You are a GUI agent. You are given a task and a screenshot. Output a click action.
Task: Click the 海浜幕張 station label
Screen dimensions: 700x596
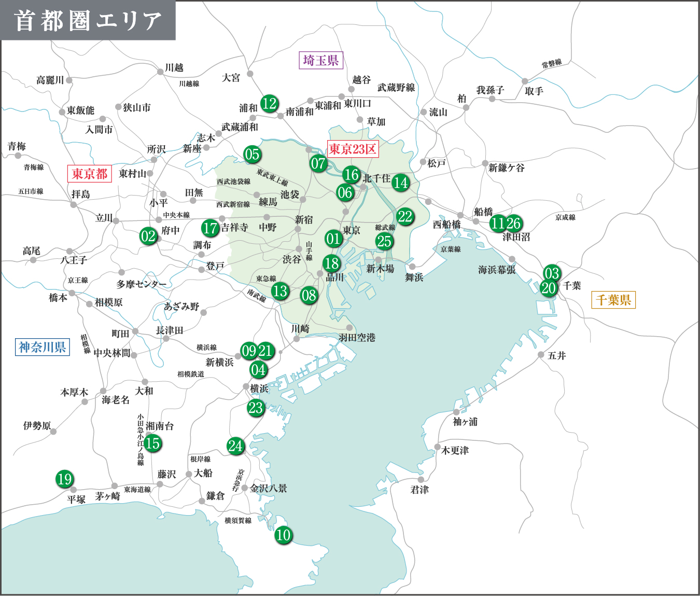(497, 270)
